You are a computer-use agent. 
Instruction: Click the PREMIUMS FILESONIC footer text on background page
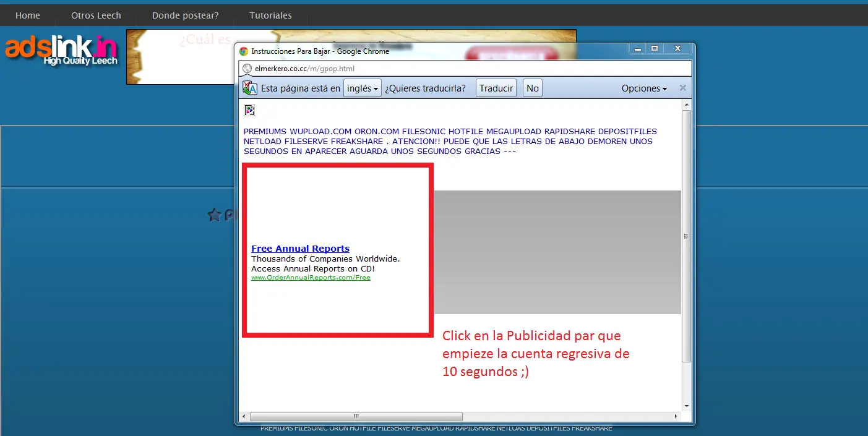pyautogui.click(x=436, y=429)
